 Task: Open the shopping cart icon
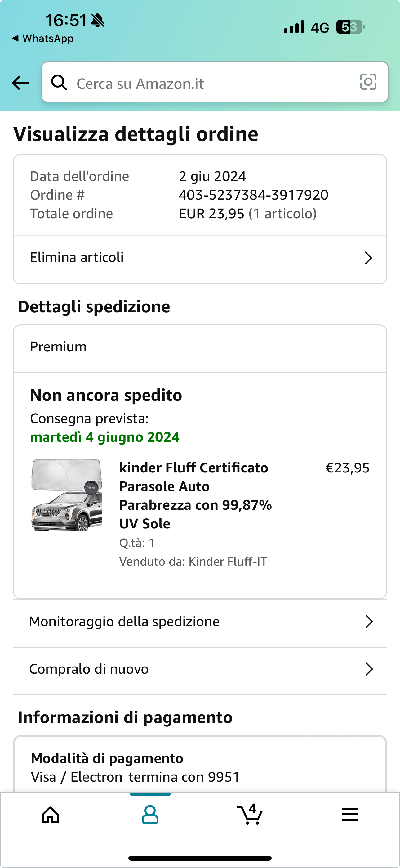pos(250,815)
